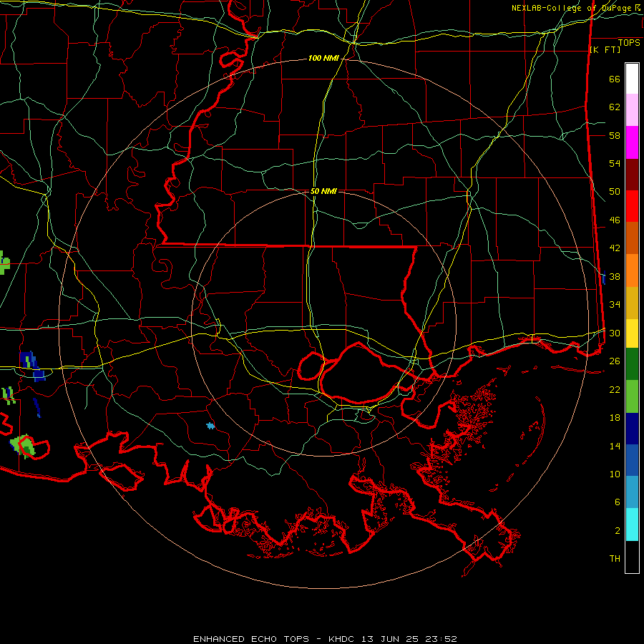Screen dimensions: 644x644
Task: Click the green echo with red outline at lower left
Action: (x=23, y=446)
